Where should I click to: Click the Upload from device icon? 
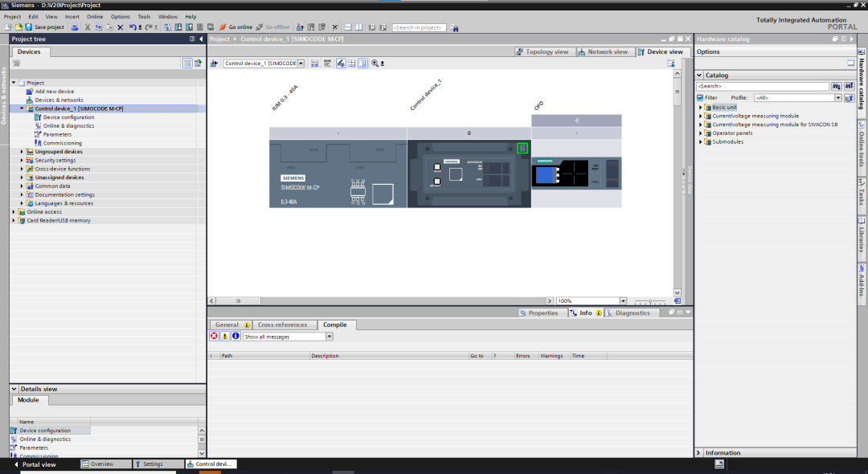190,27
